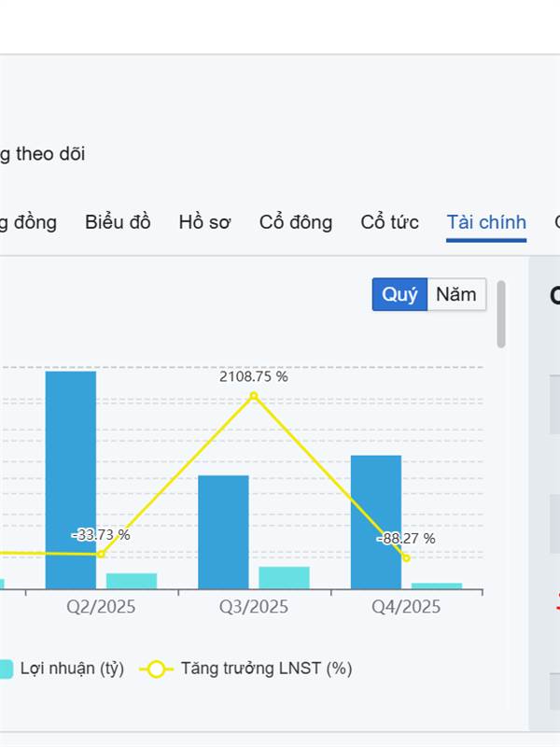Click the small cyan Q4/2025 profit bar
This screenshot has height=747, width=560.
(437, 585)
